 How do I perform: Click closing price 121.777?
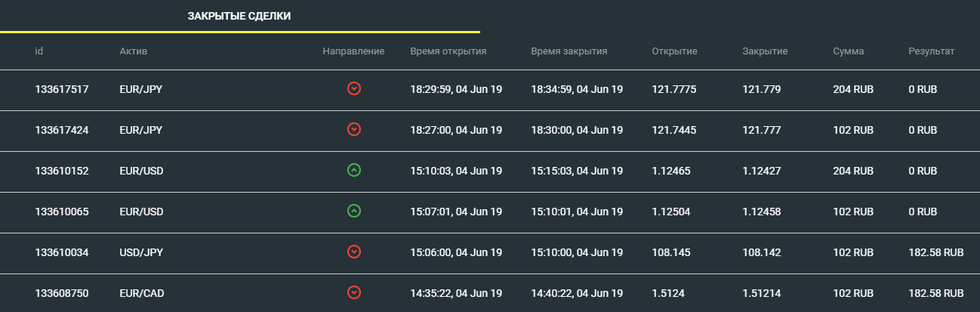pyautogui.click(x=761, y=130)
